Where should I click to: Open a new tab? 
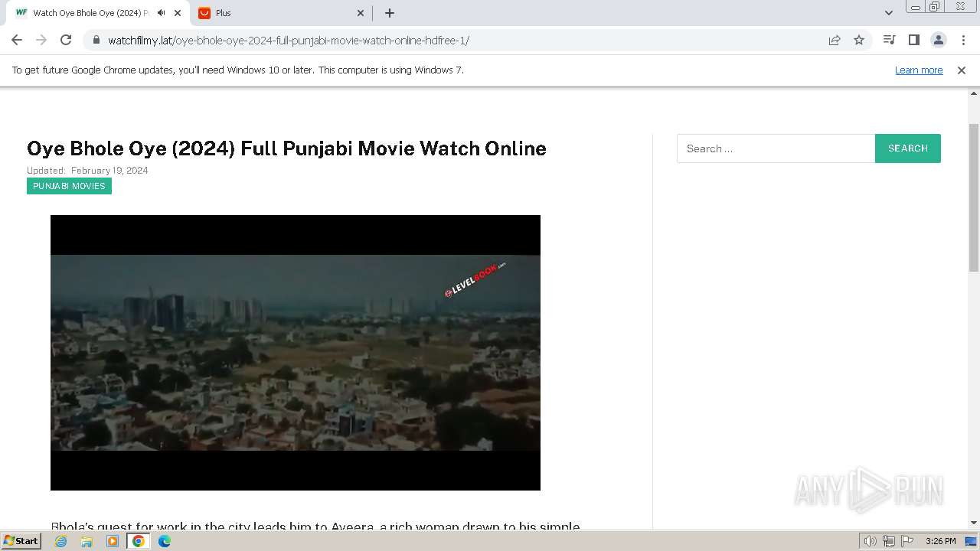[x=389, y=13]
